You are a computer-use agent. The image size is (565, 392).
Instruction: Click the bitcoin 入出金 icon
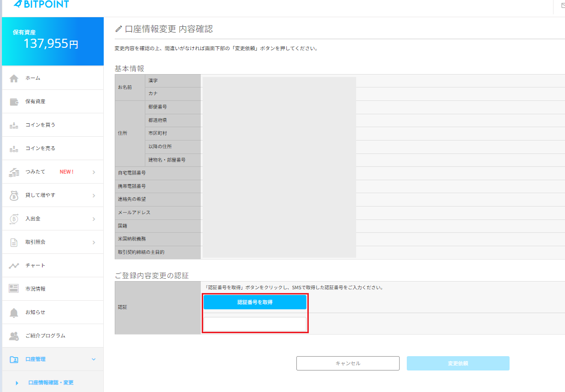click(x=14, y=219)
